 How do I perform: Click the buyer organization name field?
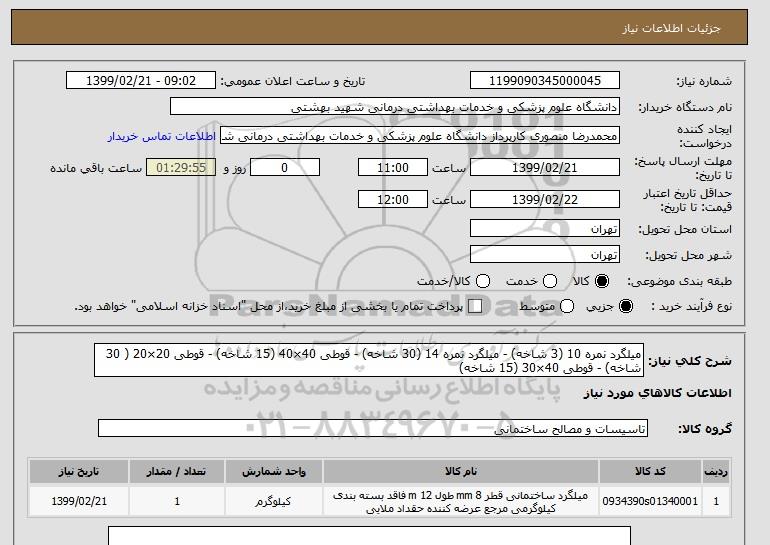(395, 107)
